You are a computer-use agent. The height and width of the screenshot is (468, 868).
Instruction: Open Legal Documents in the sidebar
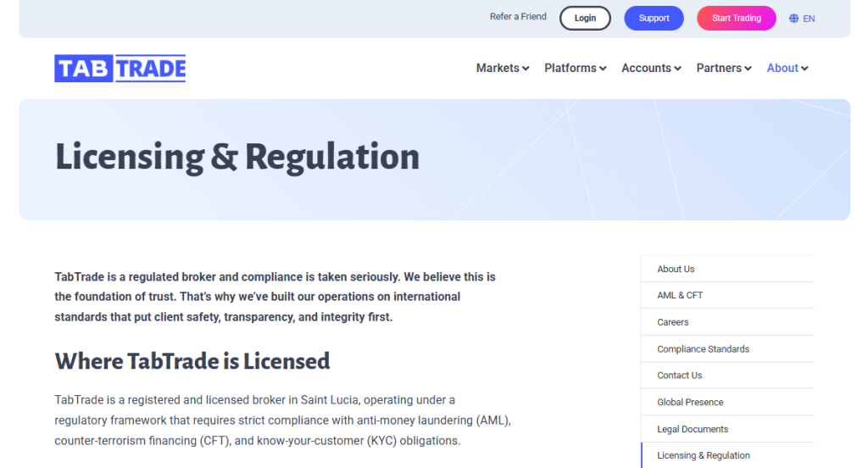[x=693, y=429]
